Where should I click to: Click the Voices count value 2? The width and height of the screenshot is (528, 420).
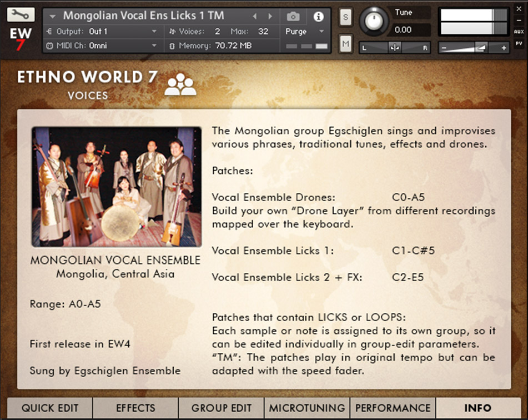tap(217, 31)
